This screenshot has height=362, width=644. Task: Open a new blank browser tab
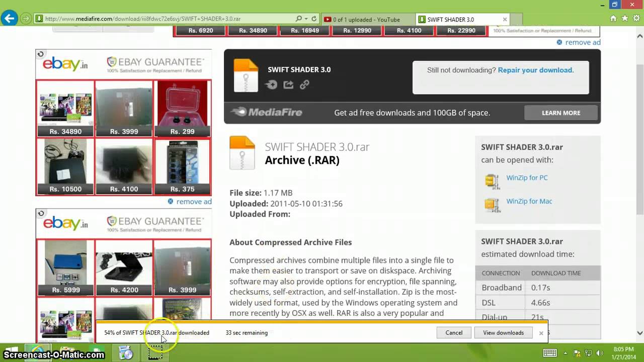point(517,20)
